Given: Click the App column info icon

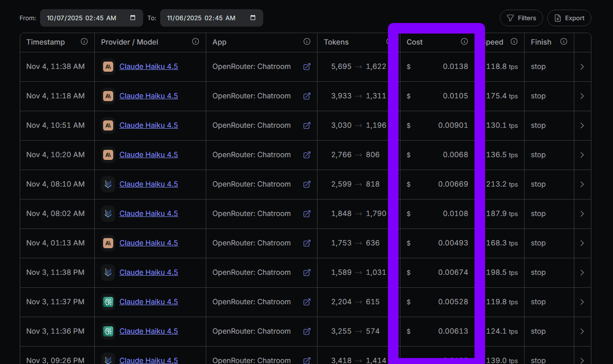Looking at the screenshot, I should coord(307,42).
